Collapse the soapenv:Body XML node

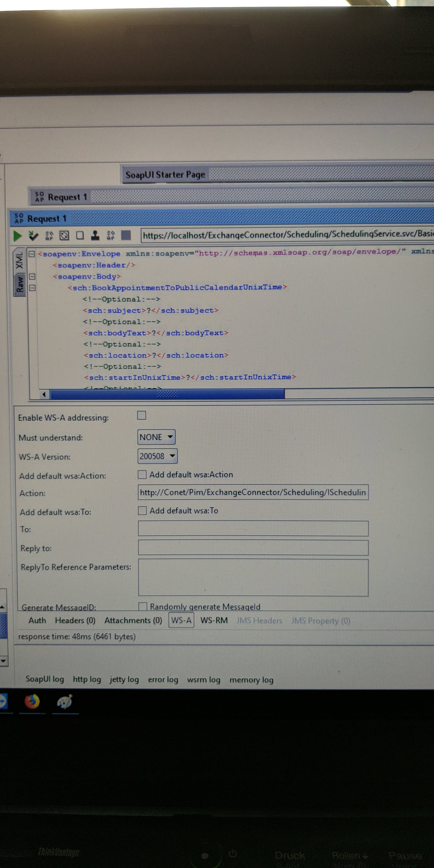[x=32, y=277]
